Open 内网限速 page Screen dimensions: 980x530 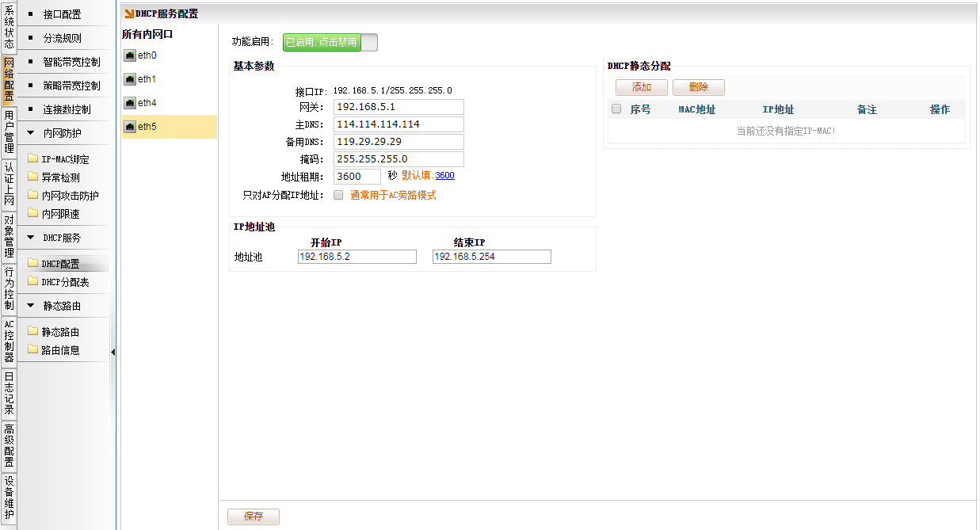tap(60, 214)
